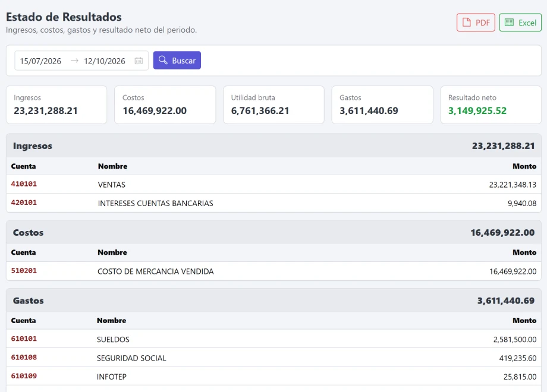Click the Estado de Resultados page title
This screenshot has width=547, height=392.
tap(64, 17)
